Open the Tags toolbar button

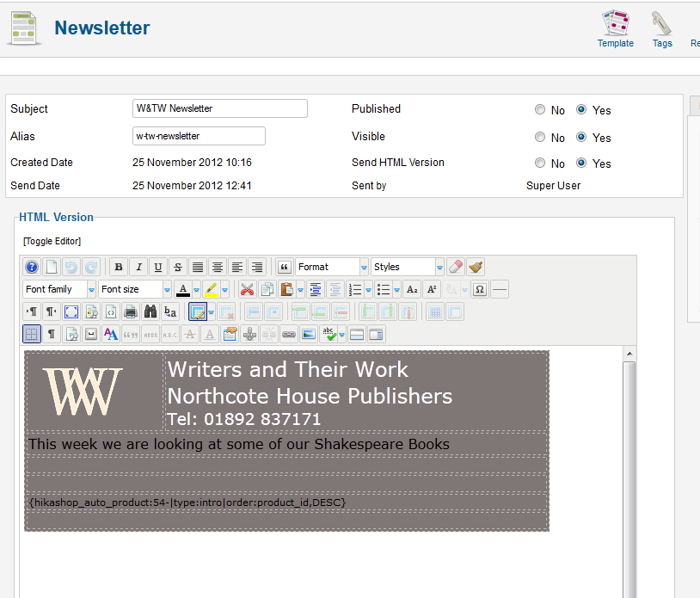click(662, 29)
